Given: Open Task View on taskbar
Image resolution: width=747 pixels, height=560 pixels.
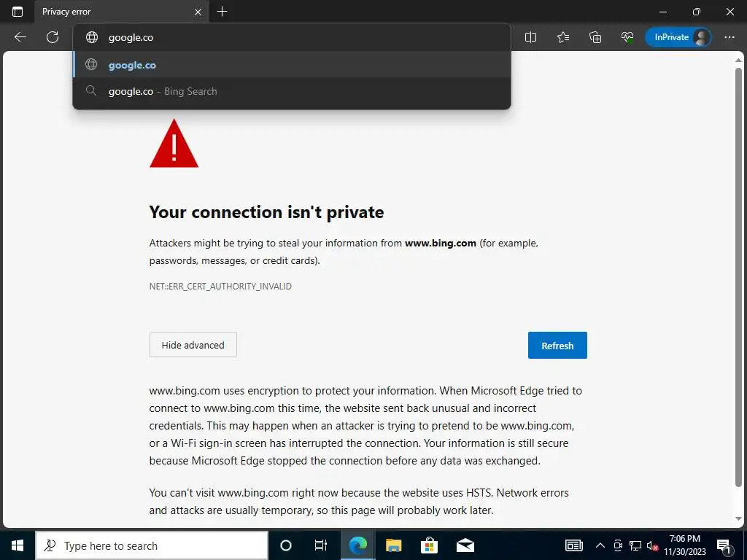Looking at the screenshot, I should coord(321,545).
